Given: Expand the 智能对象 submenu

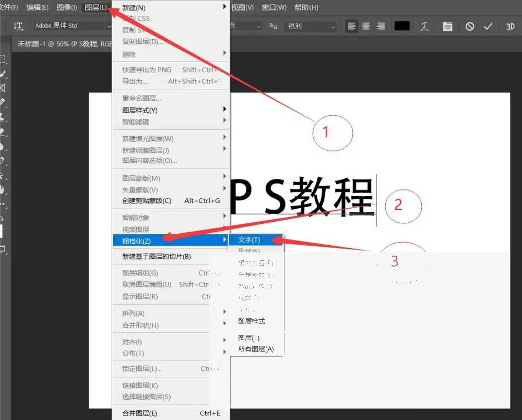Looking at the screenshot, I should pos(171,218).
